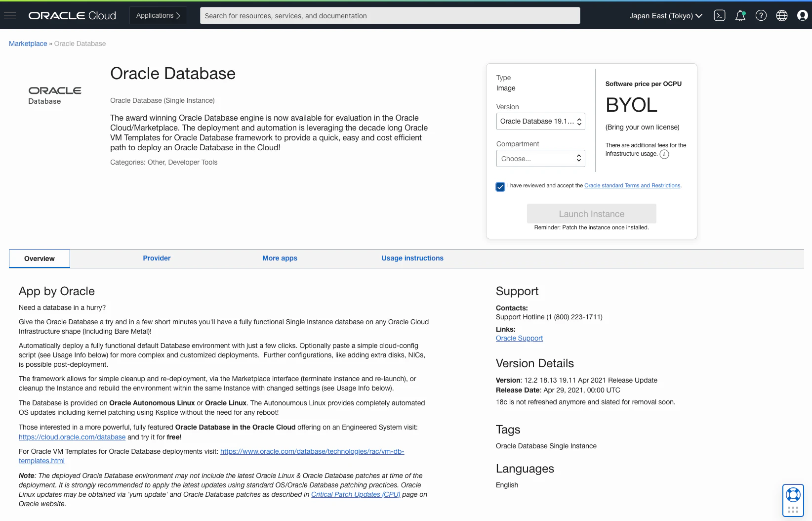Click the Oracle Database listing logo
Screen dimensions: 812x521
pos(55,95)
